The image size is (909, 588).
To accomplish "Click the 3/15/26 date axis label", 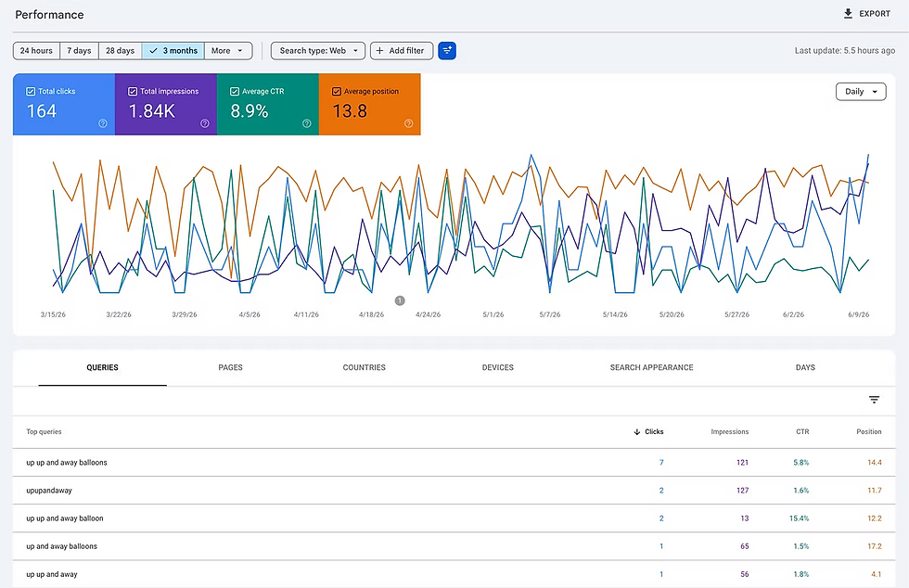I will point(53,314).
